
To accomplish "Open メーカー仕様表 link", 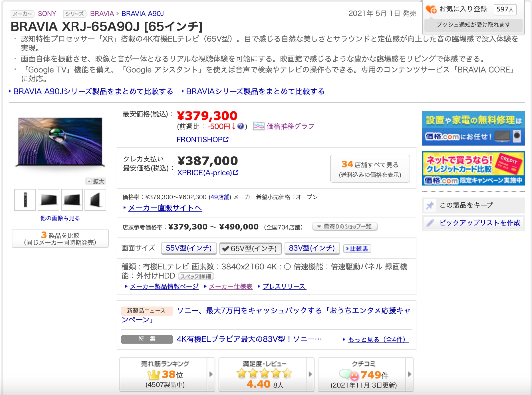I will [231, 286].
